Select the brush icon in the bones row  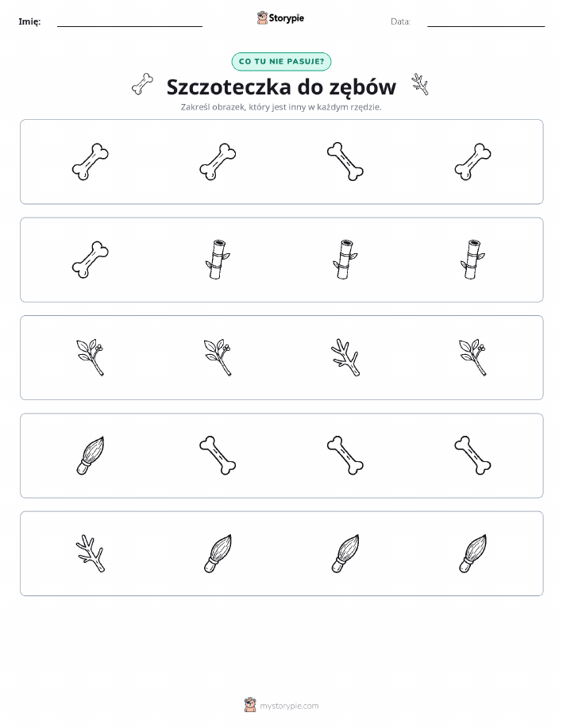tap(90, 456)
